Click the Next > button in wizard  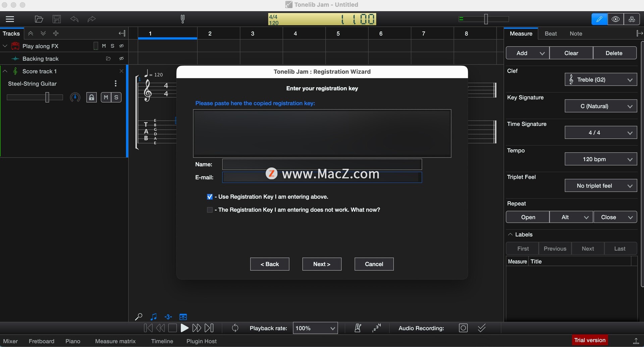[x=322, y=264]
